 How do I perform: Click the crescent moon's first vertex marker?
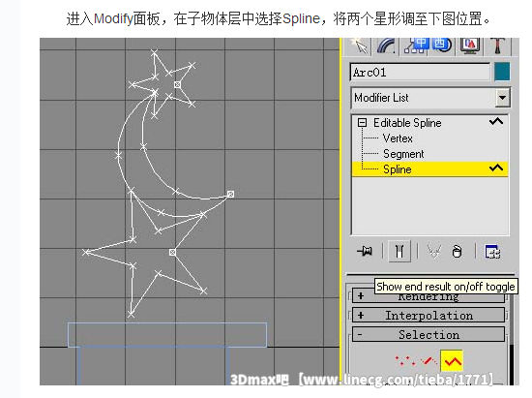click(x=231, y=194)
